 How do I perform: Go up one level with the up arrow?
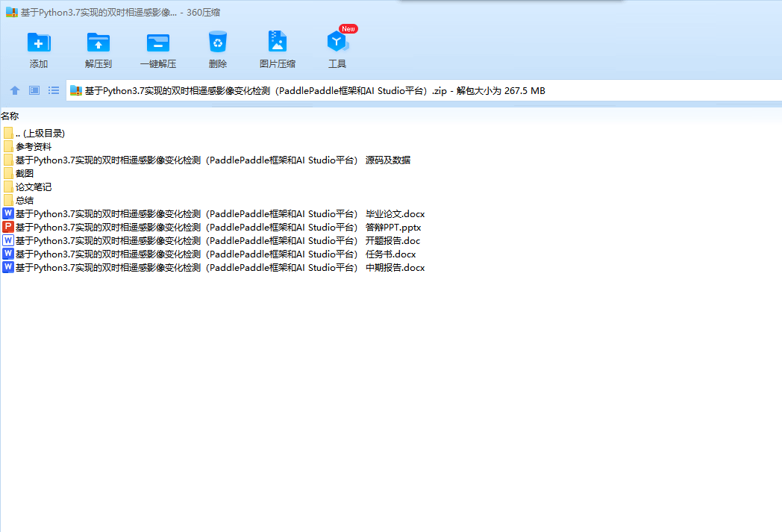[x=14, y=90]
